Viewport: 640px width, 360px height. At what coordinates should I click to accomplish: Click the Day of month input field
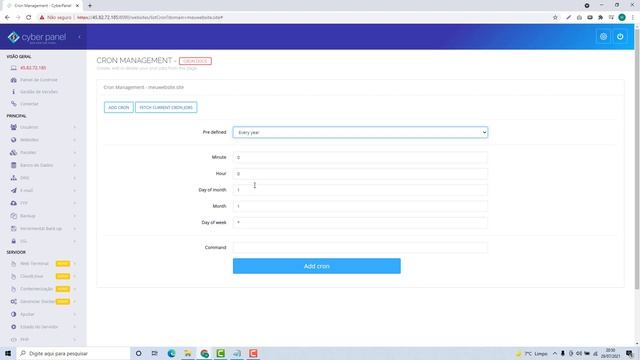pyautogui.click(x=360, y=190)
